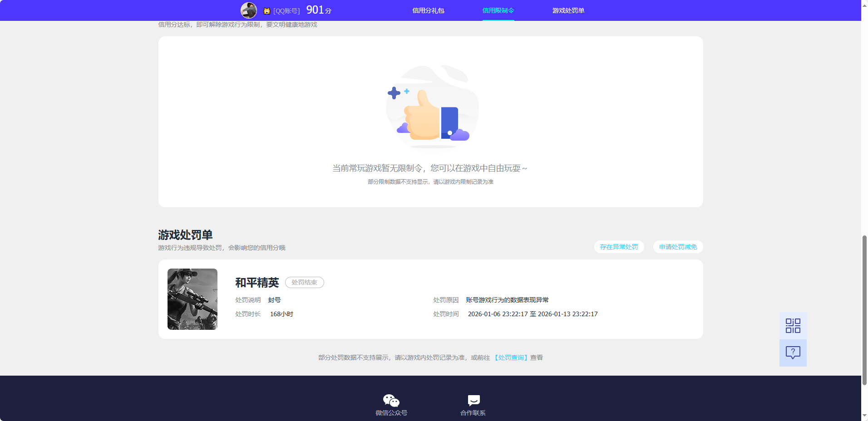Click the cooperation contact chat icon
Viewport: 868px width, 421px height.
click(473, 401)
